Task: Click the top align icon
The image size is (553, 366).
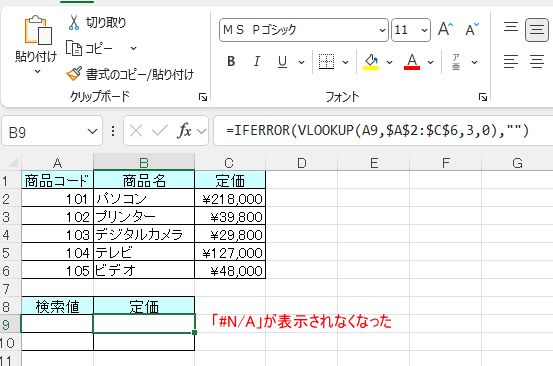Action: tap(511, 28)
